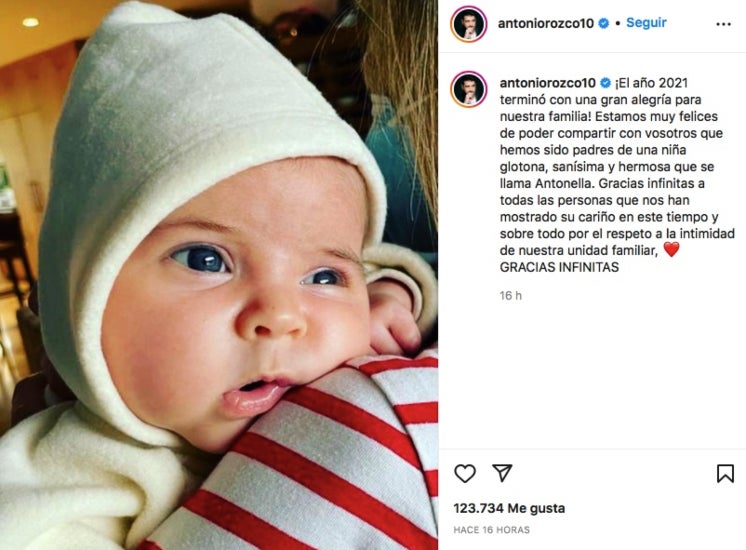Screen dimensions: 746x550
Task: Click the red heart emoji in caption
Action: [671, 249]
